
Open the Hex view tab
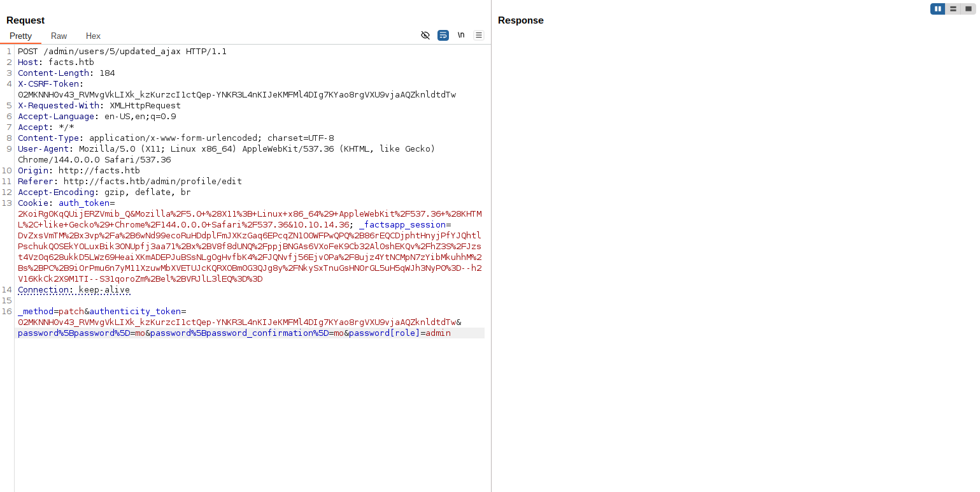(x=93, y=36)
